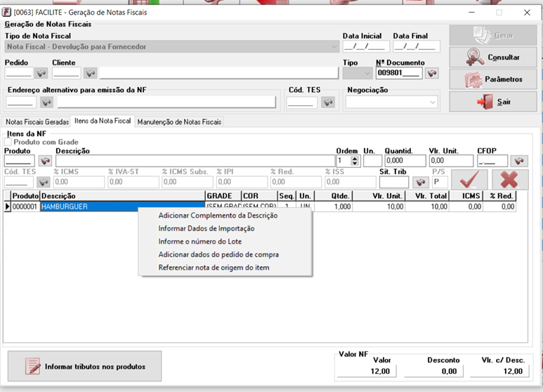Image resolution: width=543 pixels, height=392 pixels.
Task: Focus the Data Final date field
Action: click(x=417, y=46)
